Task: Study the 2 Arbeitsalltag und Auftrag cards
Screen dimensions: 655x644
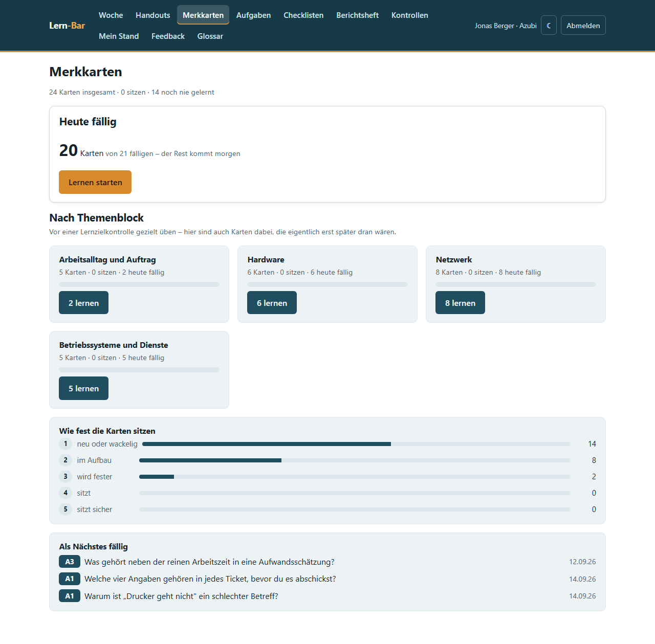Action: point(83,303)
